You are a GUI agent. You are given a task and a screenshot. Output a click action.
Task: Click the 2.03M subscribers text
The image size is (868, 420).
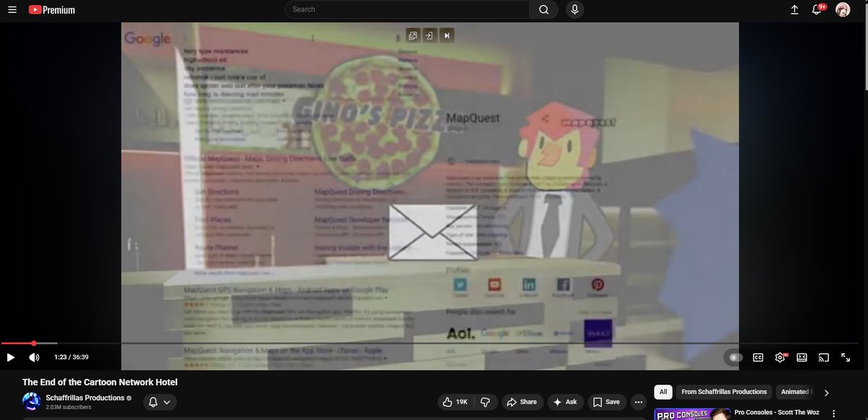[x=69, y=407]
